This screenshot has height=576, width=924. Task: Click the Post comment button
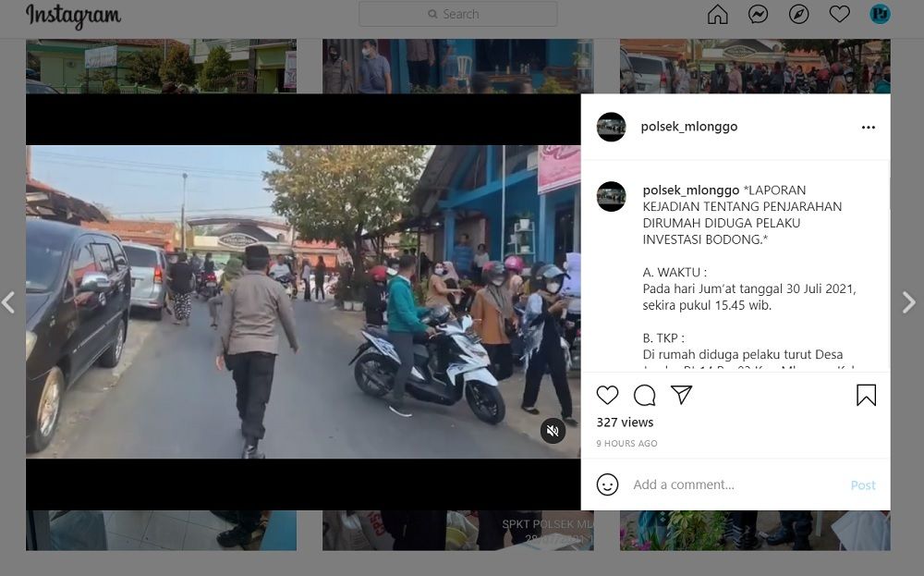pos(863,485)
